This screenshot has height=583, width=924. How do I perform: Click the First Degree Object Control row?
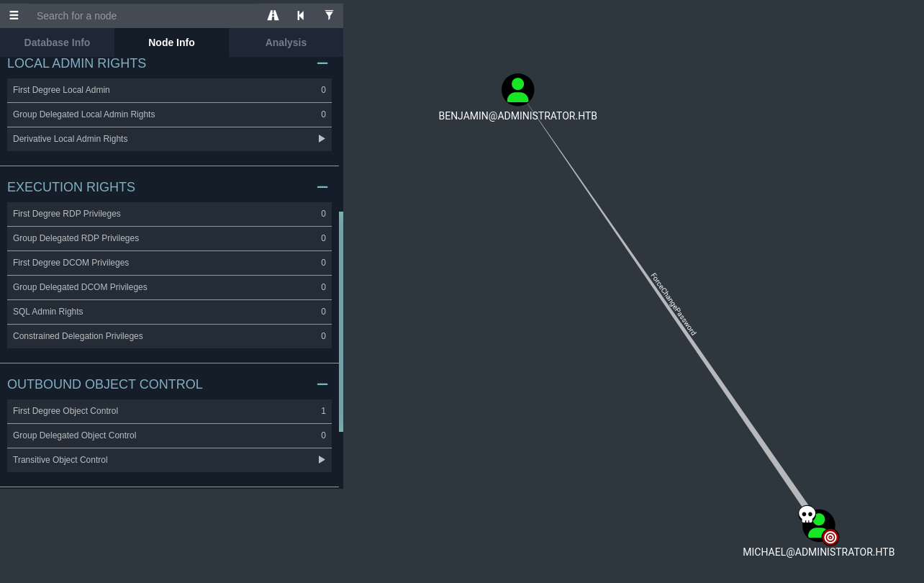coord(169,411)
